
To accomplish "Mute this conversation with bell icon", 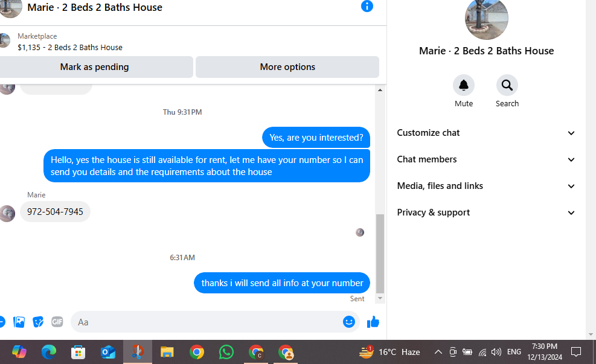I will [463, 85].
